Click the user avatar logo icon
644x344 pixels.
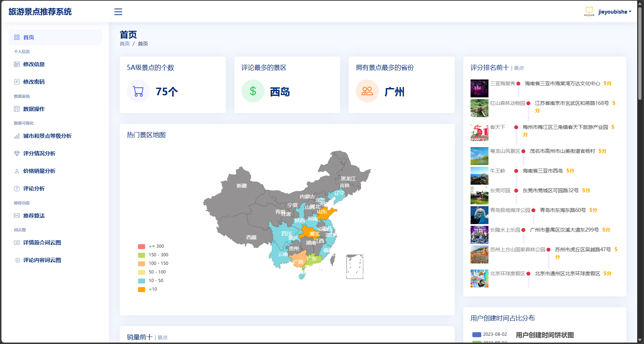point(589,11)
